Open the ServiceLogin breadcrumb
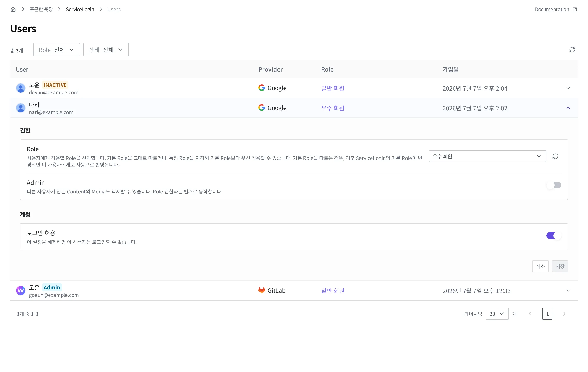 (80, 9)
